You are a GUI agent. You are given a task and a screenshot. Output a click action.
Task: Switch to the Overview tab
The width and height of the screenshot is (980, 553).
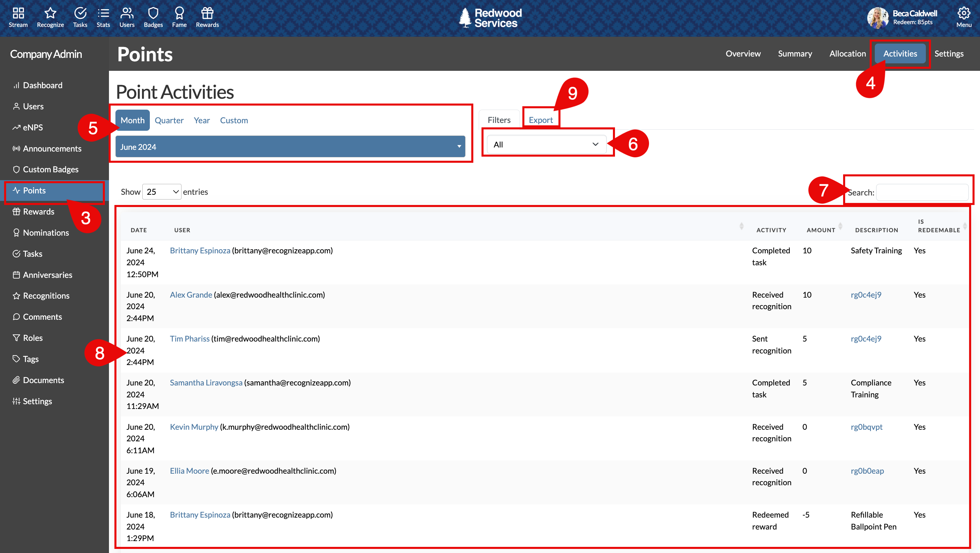coord(743,53)
